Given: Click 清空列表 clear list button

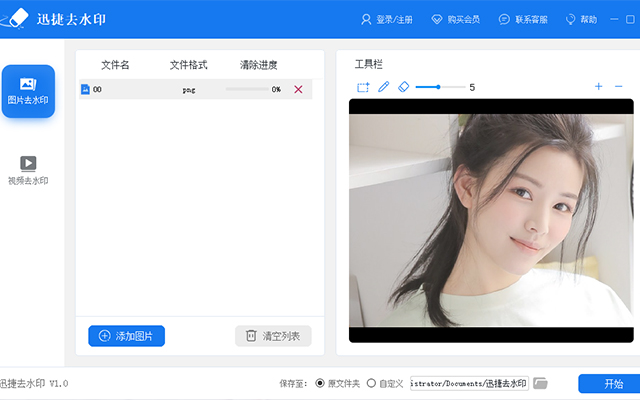Looking at the screenshot, I should click(x=273, y=336).
